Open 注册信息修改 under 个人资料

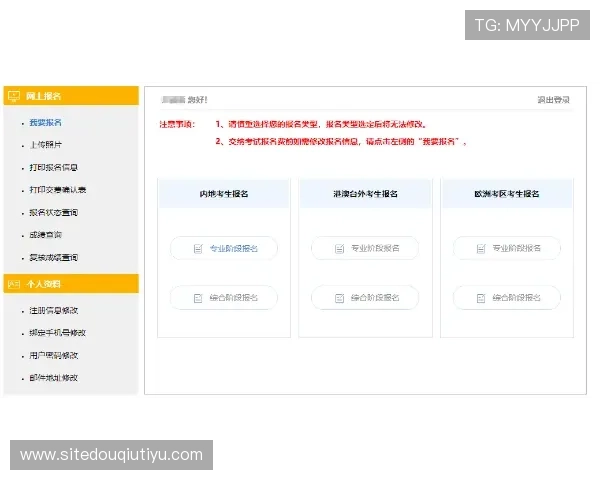pyautogui.click(x=54, y=310)
